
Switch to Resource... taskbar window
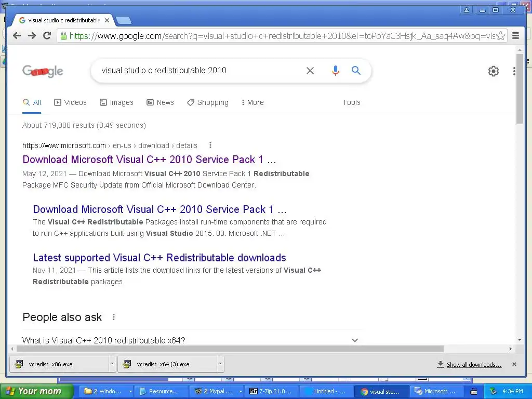point(162,391)
